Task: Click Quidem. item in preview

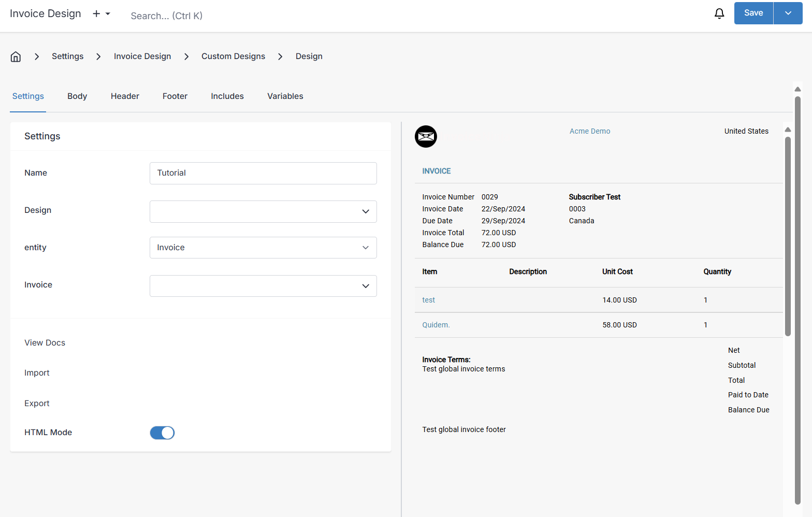Action: pyautogui.click(x=436, y=325)
